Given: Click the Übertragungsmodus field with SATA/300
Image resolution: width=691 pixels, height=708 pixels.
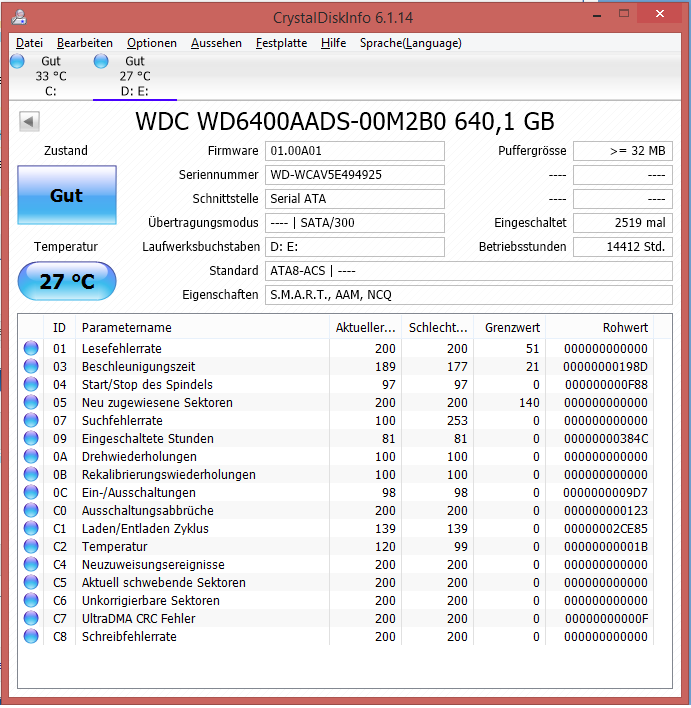Looking at the screenshot, I should pyautogui.click(x=355, y=223).
